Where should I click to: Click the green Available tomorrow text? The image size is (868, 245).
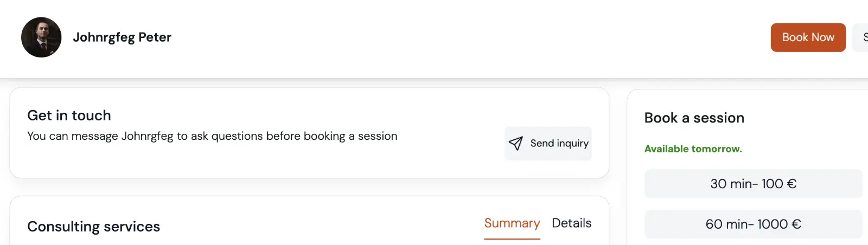pos(693,149)
